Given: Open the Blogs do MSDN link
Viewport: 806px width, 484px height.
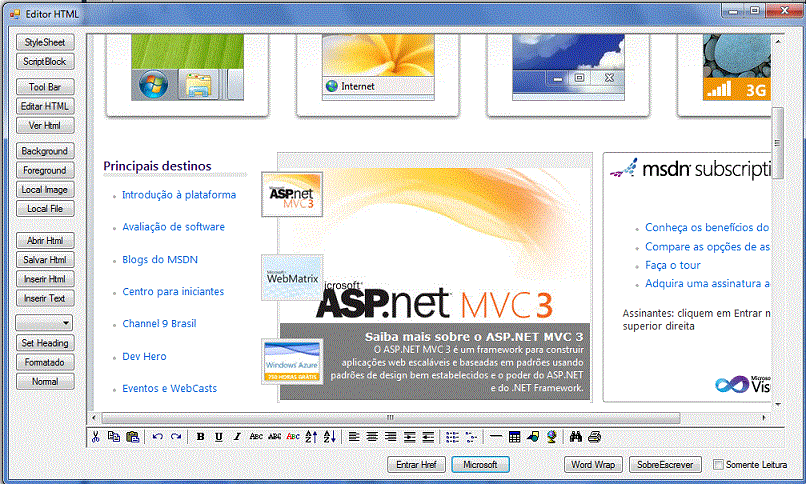Looking at the screenshot, I should point(160,259).
